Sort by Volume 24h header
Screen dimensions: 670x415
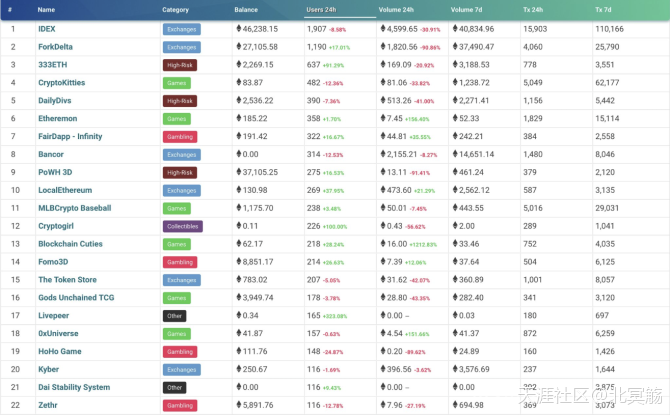396,9
